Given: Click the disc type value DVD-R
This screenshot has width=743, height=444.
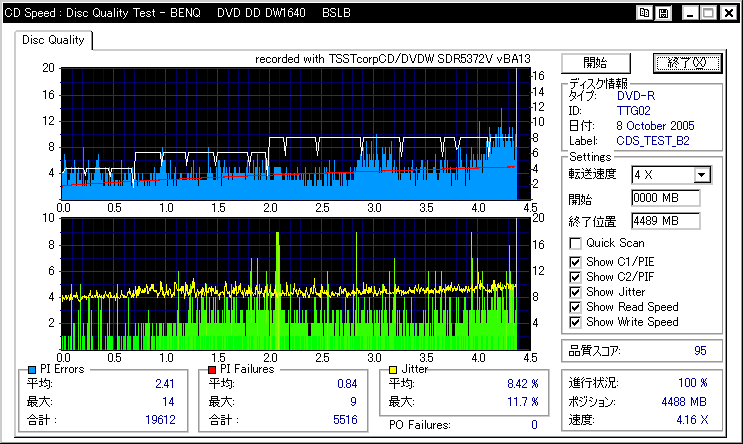Looking at the screenshot, I should [635, 96].
